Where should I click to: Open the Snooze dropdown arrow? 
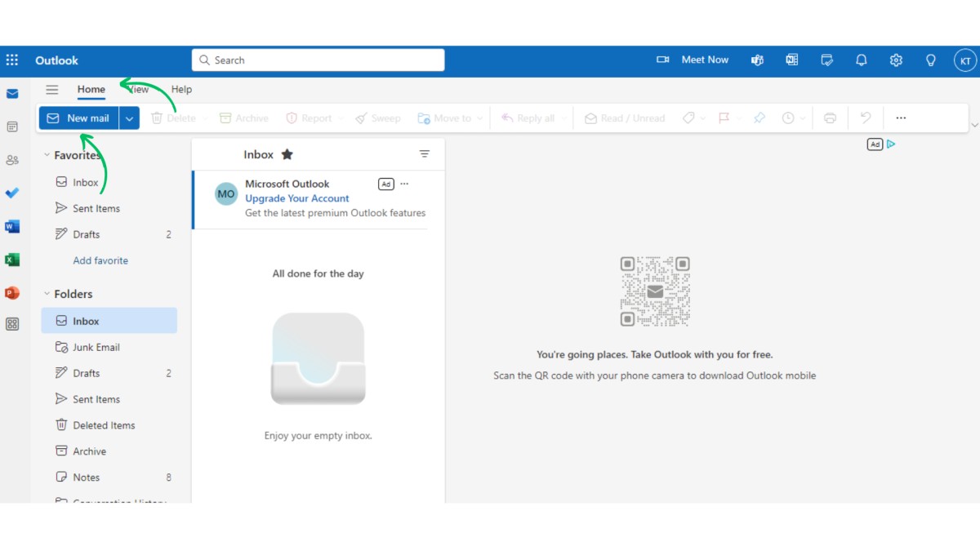803,118
